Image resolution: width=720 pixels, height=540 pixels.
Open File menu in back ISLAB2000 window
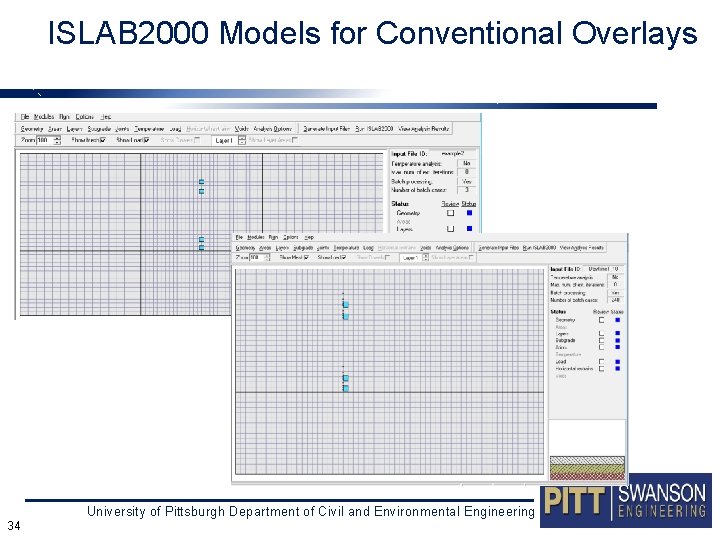25,117
